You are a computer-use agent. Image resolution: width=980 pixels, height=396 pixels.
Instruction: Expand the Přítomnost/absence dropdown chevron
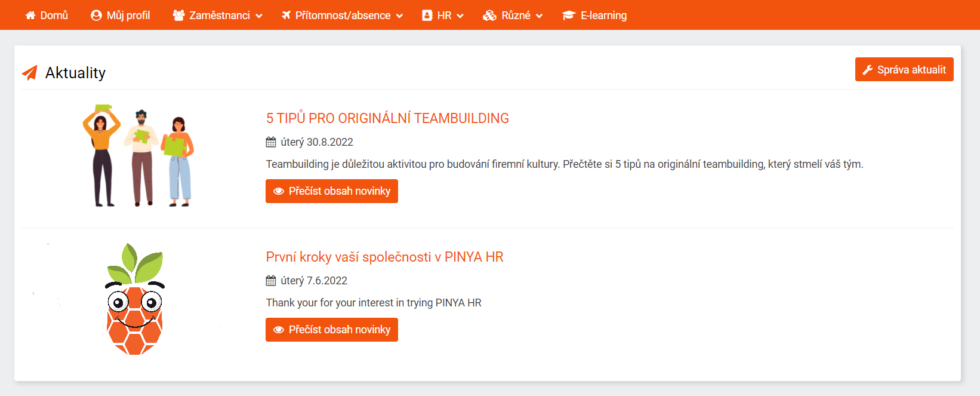pyautogui.click(x=399, y=16)
